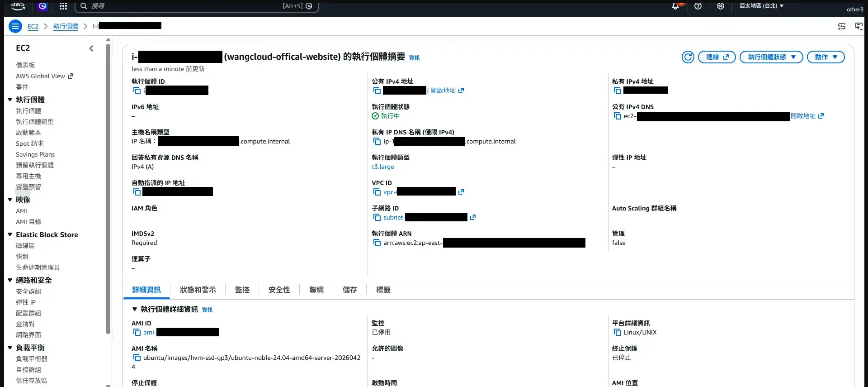Viewport: 868px width, 387px height.
Task: Switch to the 安全性 tab
Action: point(279,290)
